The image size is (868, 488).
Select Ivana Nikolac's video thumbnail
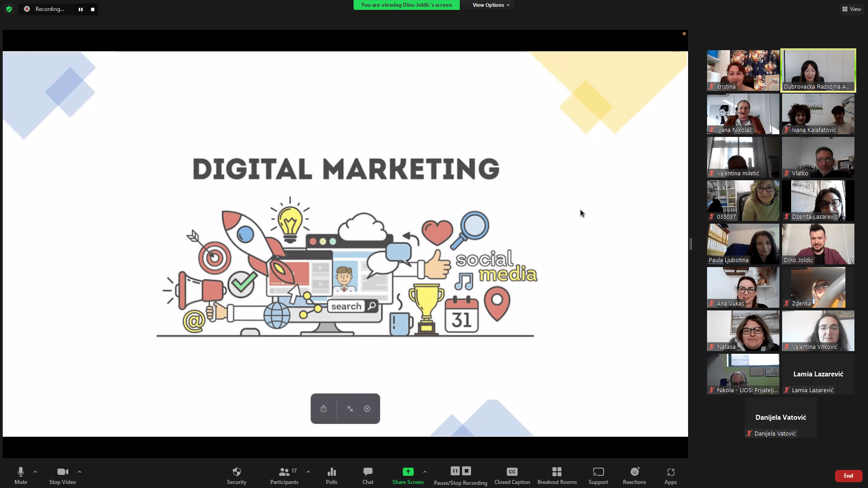click(743, 113)
